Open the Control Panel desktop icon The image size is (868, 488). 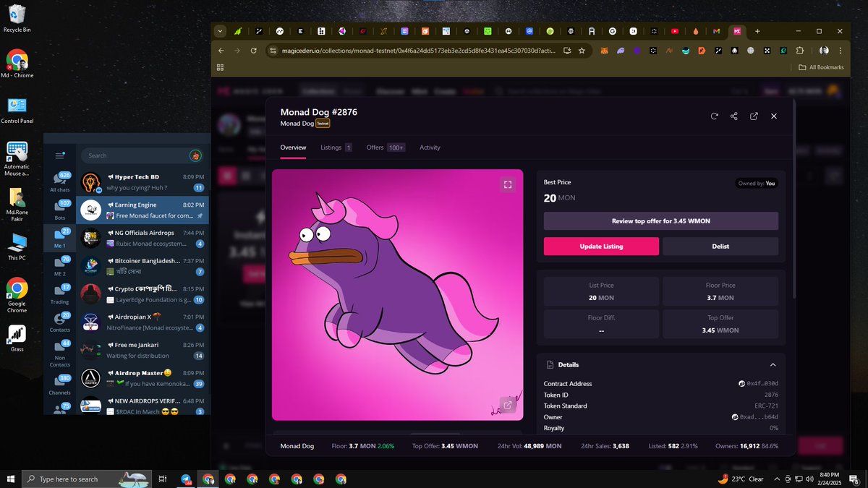coord(17,110)
